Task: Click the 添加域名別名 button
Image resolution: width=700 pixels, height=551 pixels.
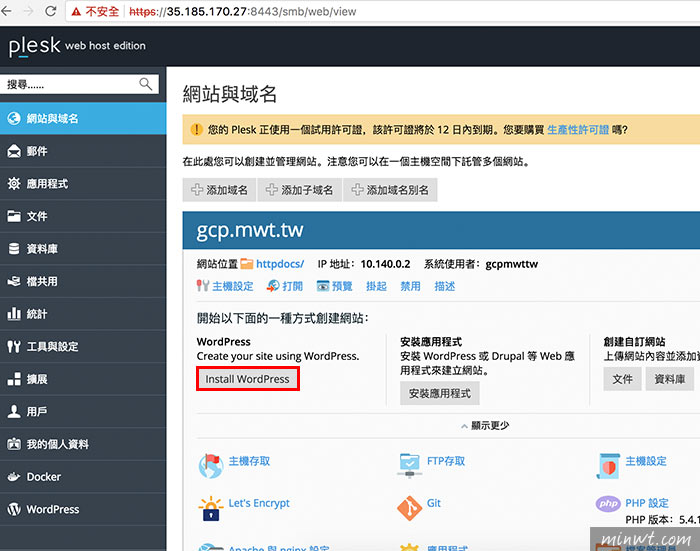Action: point(390,190)
